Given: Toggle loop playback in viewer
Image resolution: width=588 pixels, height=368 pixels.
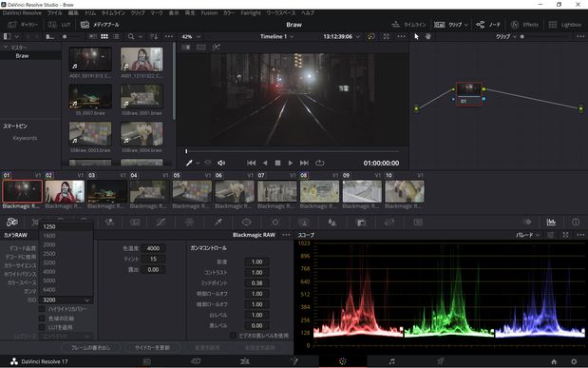Looking at the screenshot, I should tap(319, 163).
